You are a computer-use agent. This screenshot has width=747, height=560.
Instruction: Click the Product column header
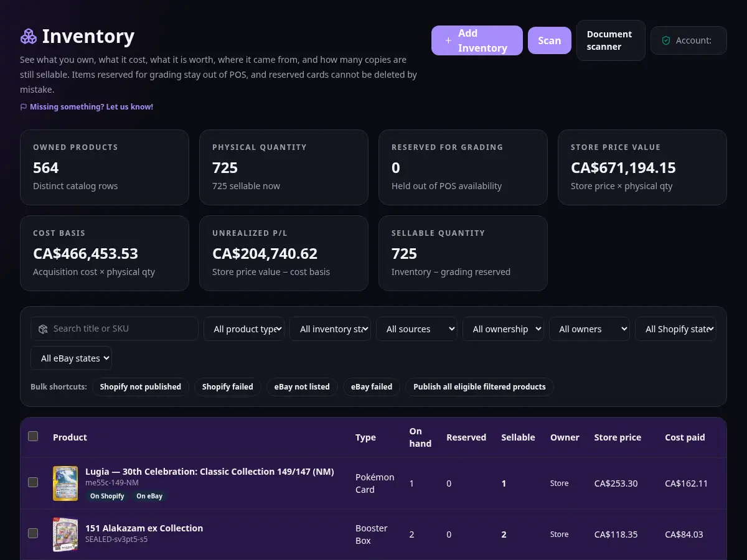70,437
